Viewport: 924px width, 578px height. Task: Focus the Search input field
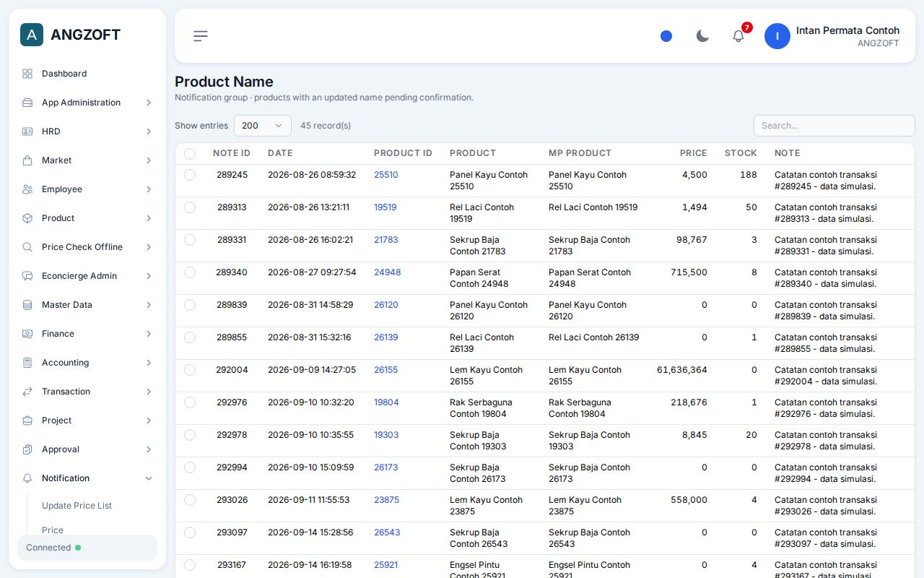(x=834, y=126)
